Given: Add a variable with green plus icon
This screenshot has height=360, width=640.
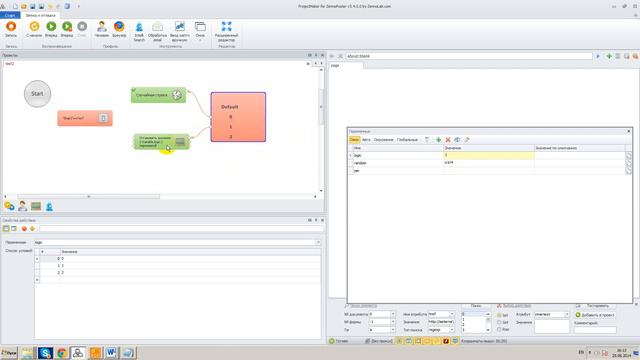Looking at the screenshot, I should click(x=438, y=140).
